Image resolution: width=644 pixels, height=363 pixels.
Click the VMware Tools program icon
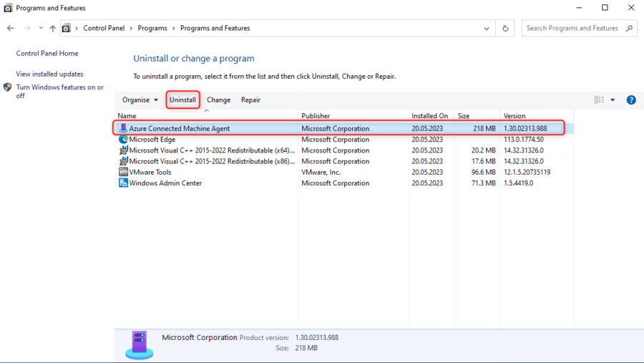[x=123, y=172]
